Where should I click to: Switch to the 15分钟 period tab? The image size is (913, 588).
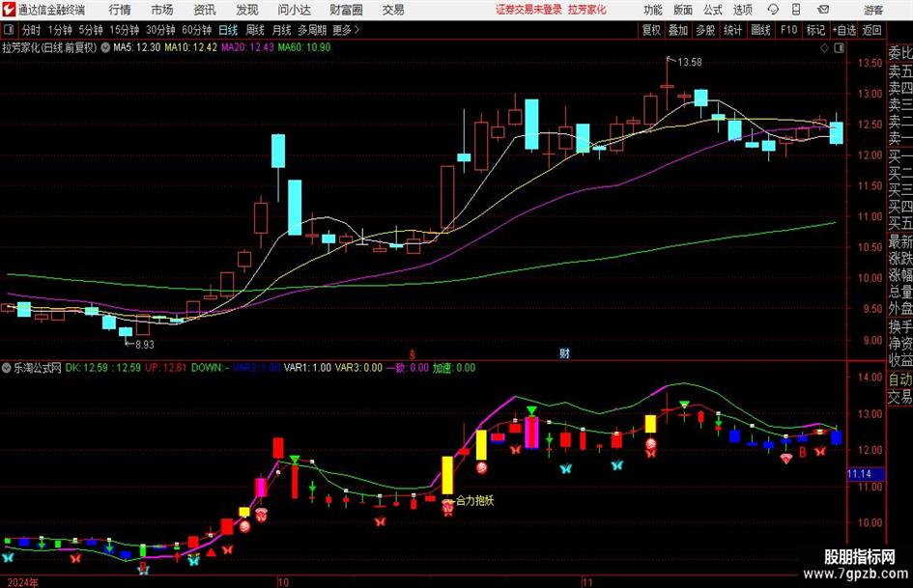point(125,30)
